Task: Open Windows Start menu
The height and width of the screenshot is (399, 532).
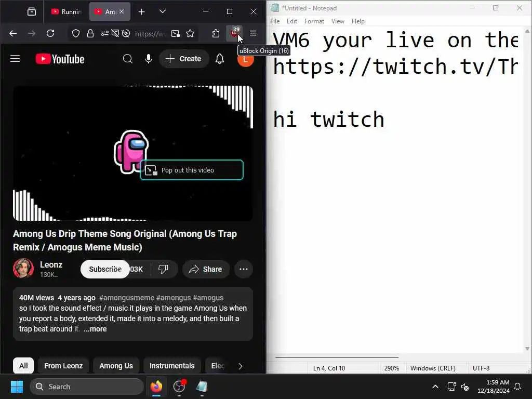Action: (17, 387)
